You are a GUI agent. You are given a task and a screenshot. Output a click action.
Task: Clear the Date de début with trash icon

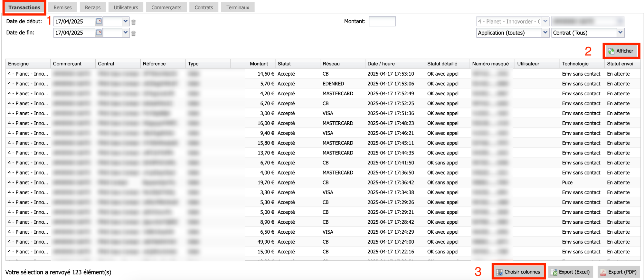pos(134,22)
